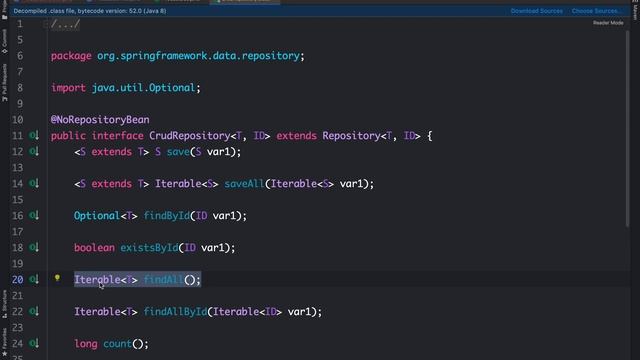The width and height of the screenshot is (640, 360).
Task: Click the save method name on line 12
Action: coord(178,152)
